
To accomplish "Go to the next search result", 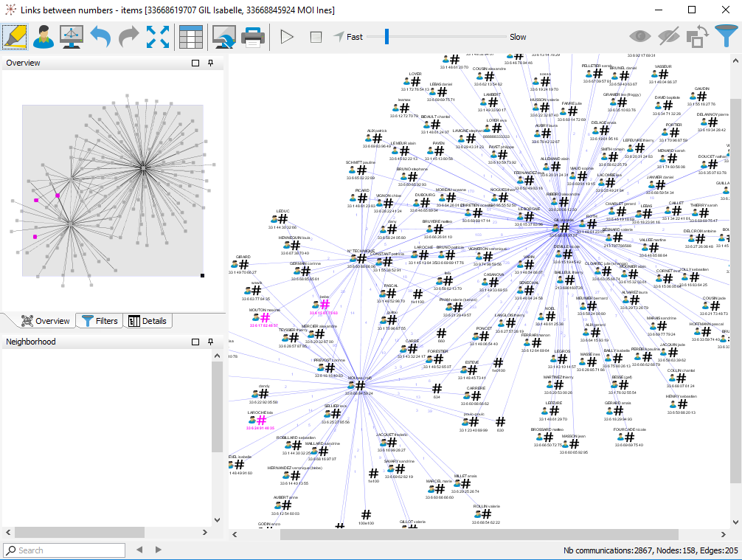I will click(159, 550).
